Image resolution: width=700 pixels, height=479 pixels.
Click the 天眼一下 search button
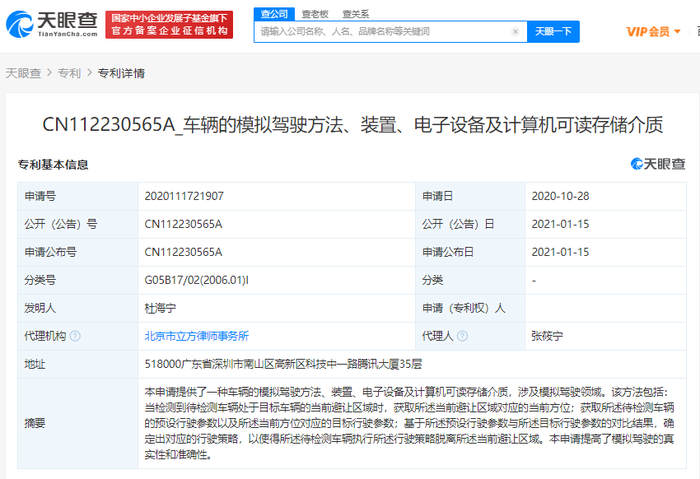tap(553, 32)
